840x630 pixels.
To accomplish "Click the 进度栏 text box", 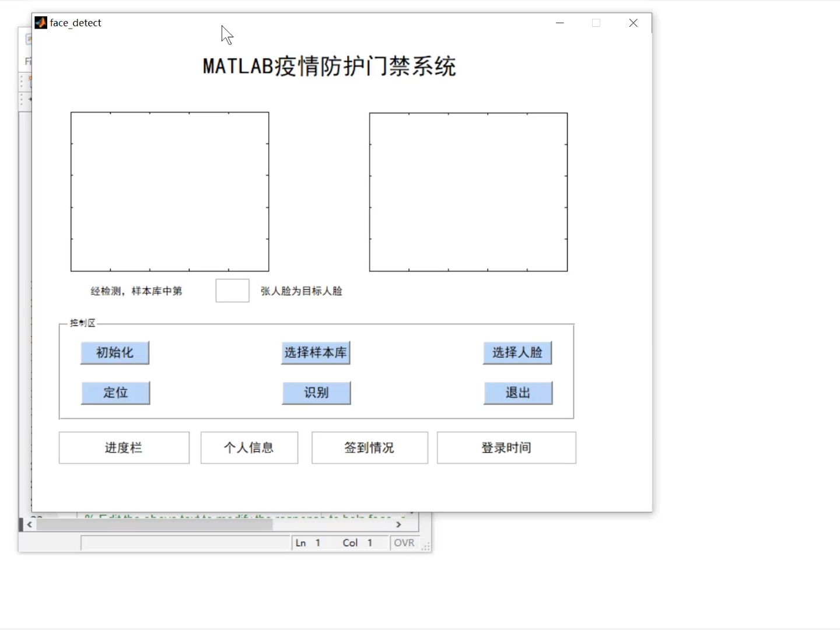I will [124, 448].
